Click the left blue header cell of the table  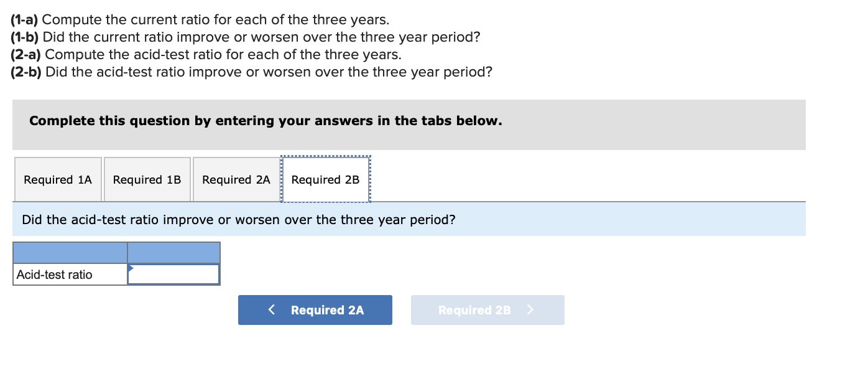point(70,253)
